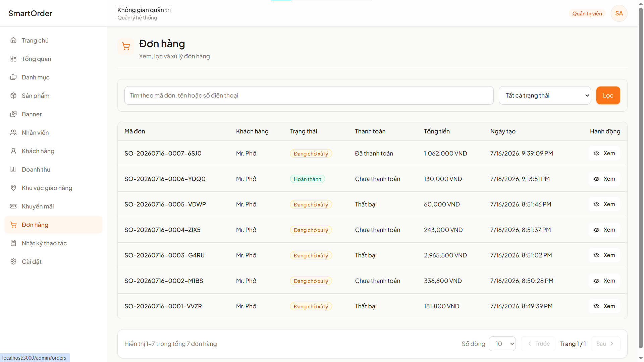View order SO-20260716-0005-VDWP with Xem
The width and height of the screenshot is (644, 362).
pos(604,204)
